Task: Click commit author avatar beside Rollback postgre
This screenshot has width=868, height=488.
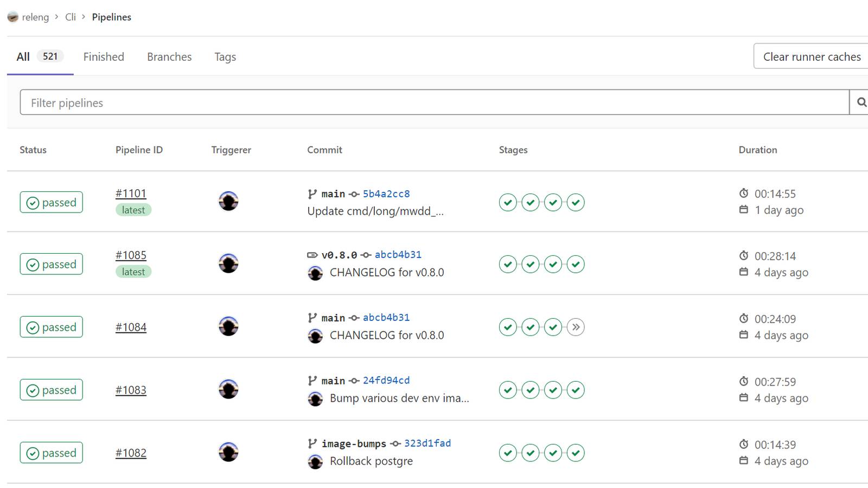Action: pos(315,461)
